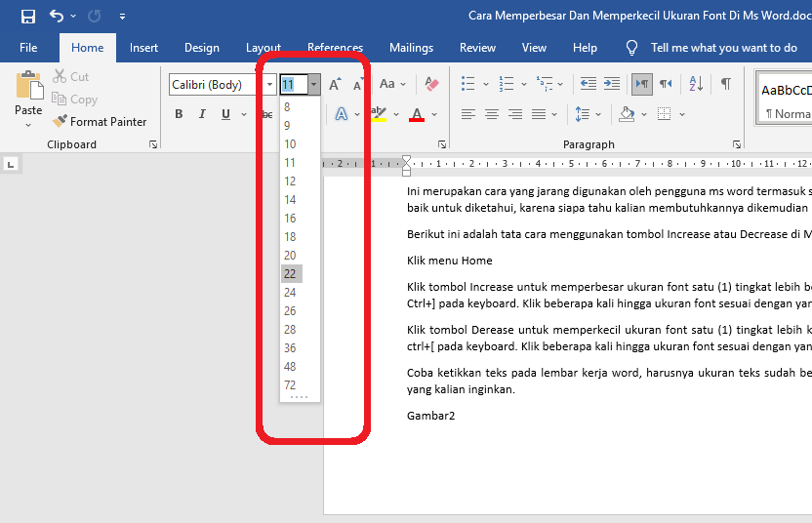Toggle Left-to-Right text direction
This screenshot has height=523, width=812.
point(642,83)
